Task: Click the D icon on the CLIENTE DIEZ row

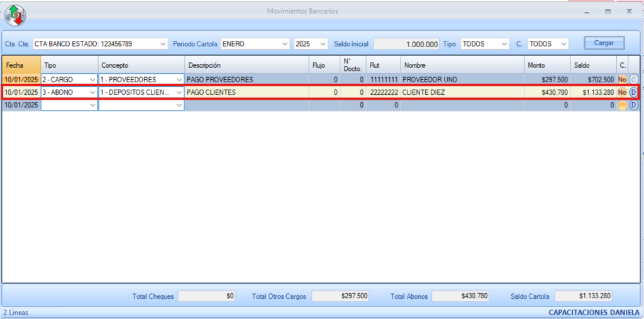Action: (x=633, y=92)
